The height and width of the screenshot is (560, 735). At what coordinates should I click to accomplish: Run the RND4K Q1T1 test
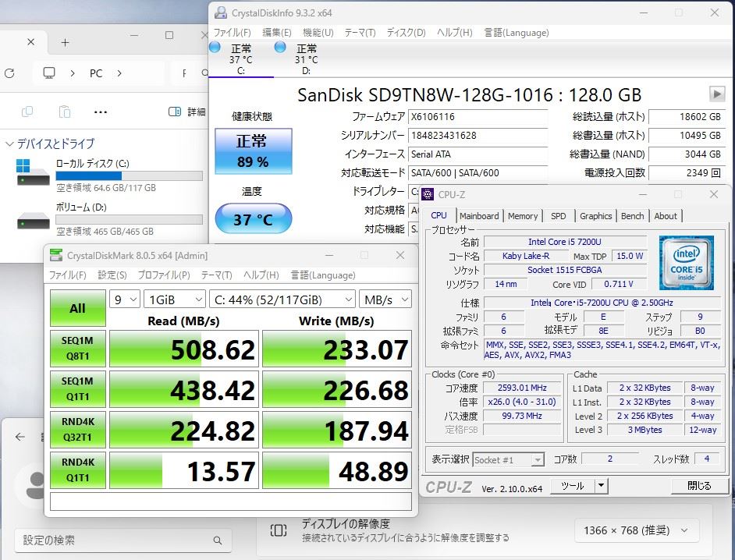point(78,470)
